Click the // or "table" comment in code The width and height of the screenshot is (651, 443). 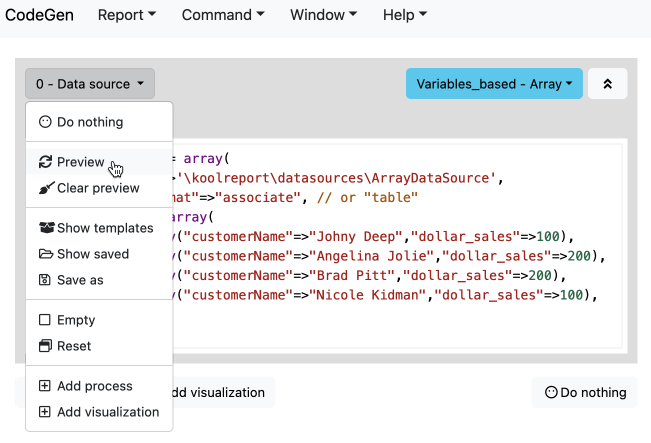coord(367,197)
